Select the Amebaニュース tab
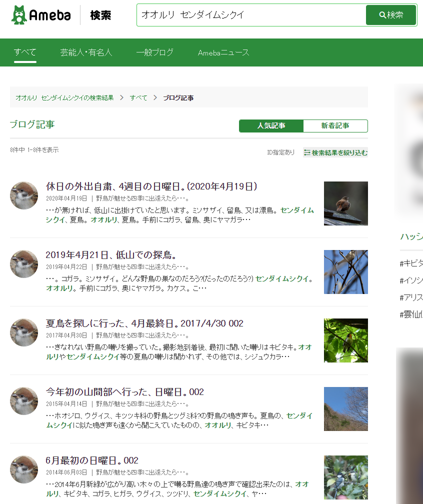423x504 pixels. (223, 52)
